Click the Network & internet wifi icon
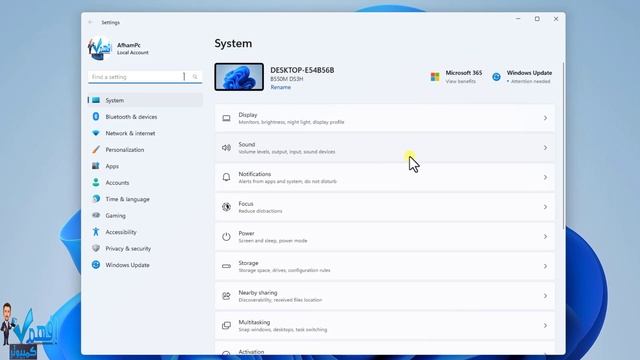Screen dimensions: 640x360 pyautogui.click(x=96, y=133)
